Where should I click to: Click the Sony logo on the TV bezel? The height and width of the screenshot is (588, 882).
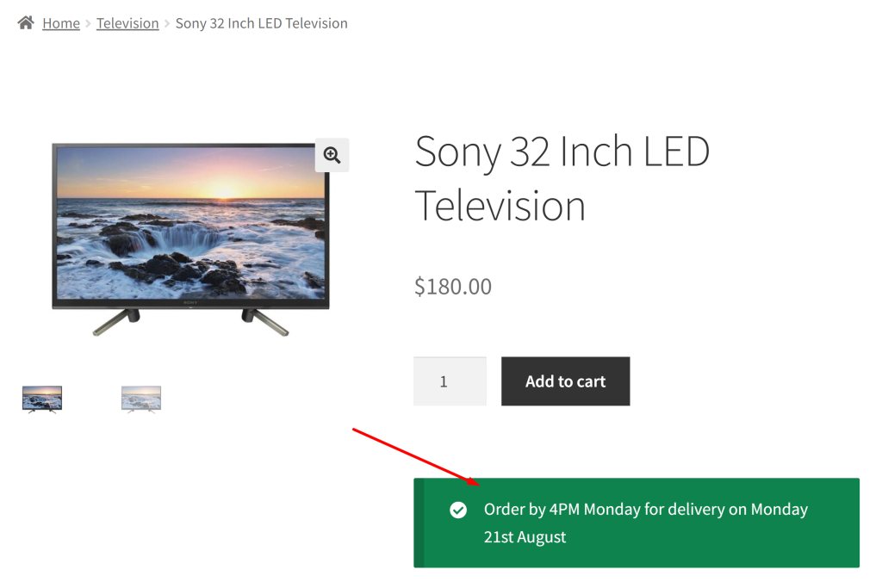click(x=190, y=303)
